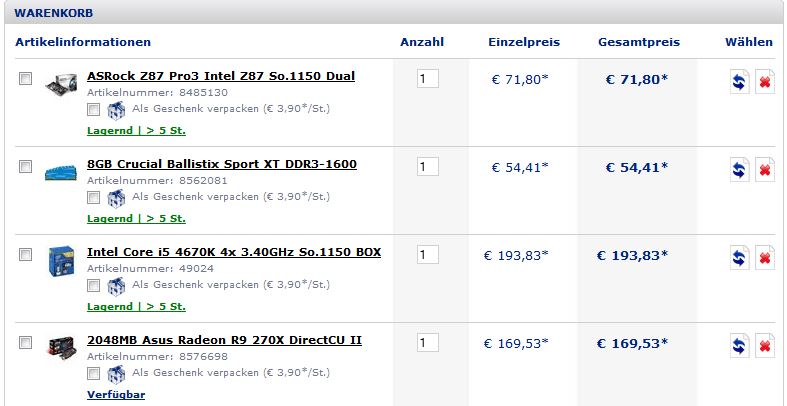Click the Intel Core i5 box thumbnail
The image size is (787, 406).
point(61,261)
